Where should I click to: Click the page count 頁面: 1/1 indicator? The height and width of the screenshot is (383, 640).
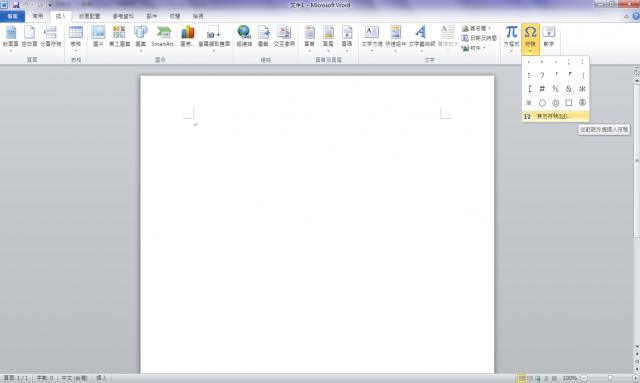point(16,378)
